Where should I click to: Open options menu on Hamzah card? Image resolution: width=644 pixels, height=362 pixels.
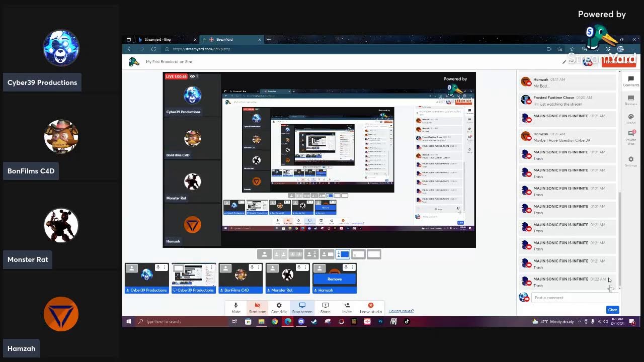tap(353, 267)
